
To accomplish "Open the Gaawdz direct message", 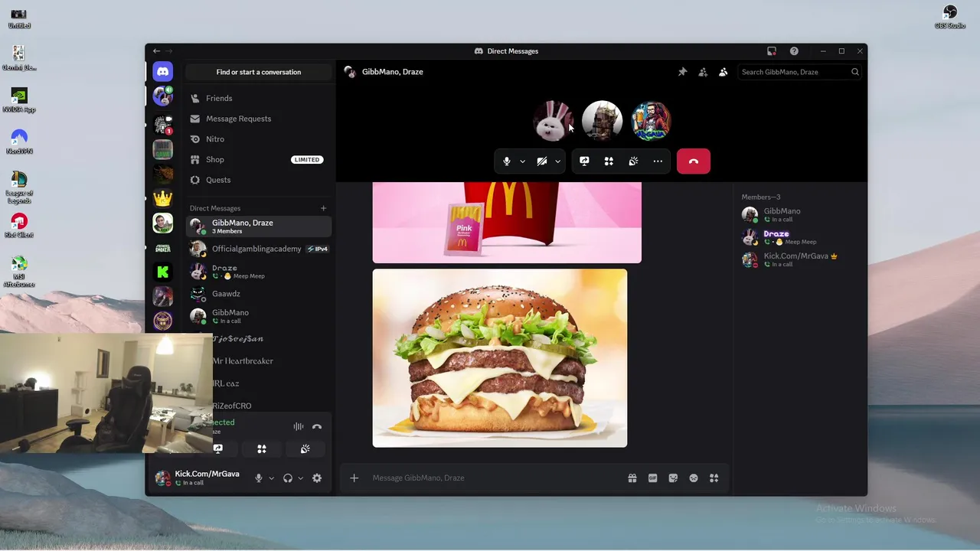I will click(258, 294).
